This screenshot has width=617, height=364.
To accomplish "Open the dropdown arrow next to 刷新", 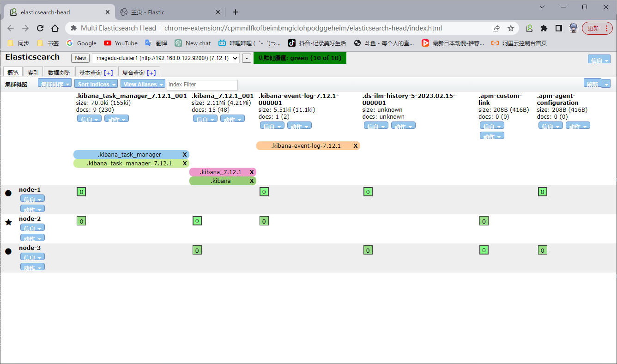I will [x=606, y=84].
